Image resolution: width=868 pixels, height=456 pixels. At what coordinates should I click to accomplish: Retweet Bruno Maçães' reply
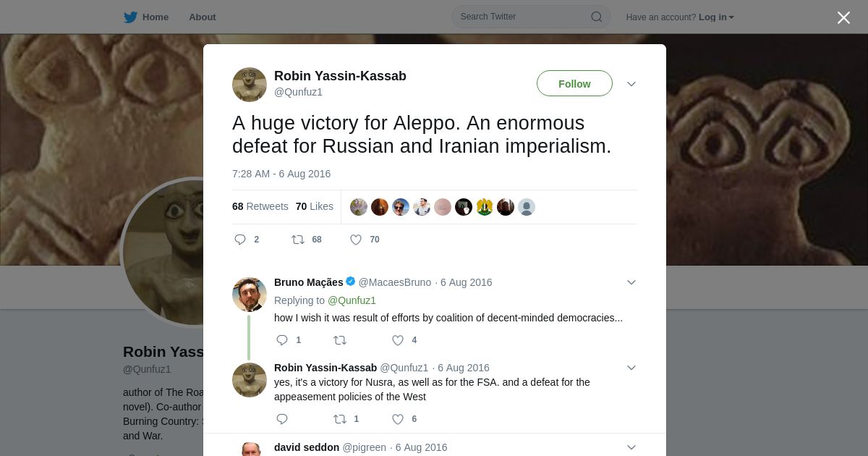(x=340, y=340)
